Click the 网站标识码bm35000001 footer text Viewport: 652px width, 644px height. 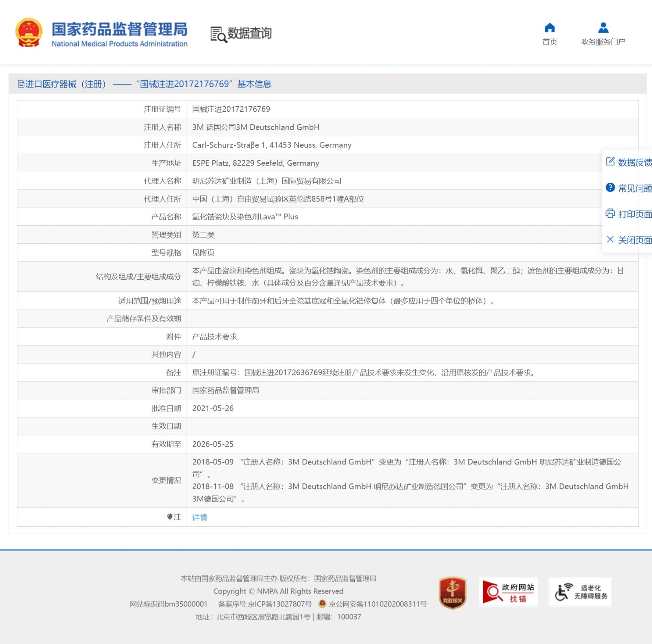169,604
